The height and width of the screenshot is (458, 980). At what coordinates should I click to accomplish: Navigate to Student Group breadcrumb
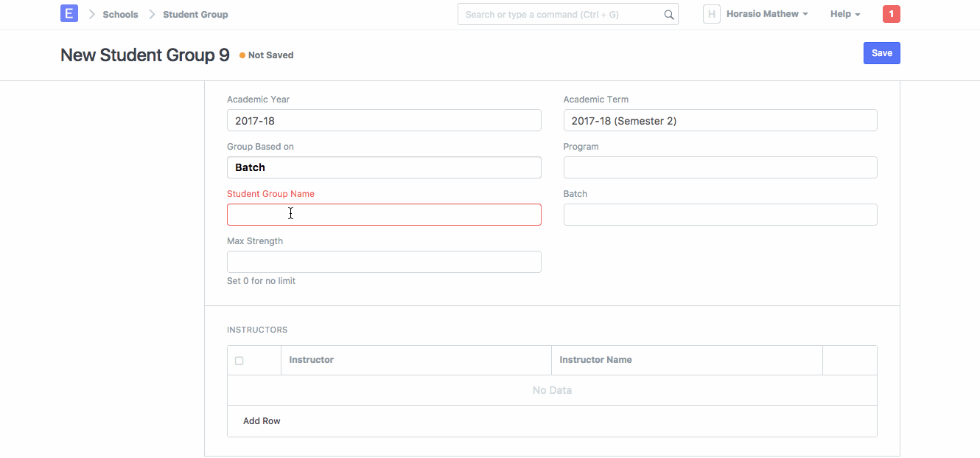pyautogui.click(x=195, y=15)
